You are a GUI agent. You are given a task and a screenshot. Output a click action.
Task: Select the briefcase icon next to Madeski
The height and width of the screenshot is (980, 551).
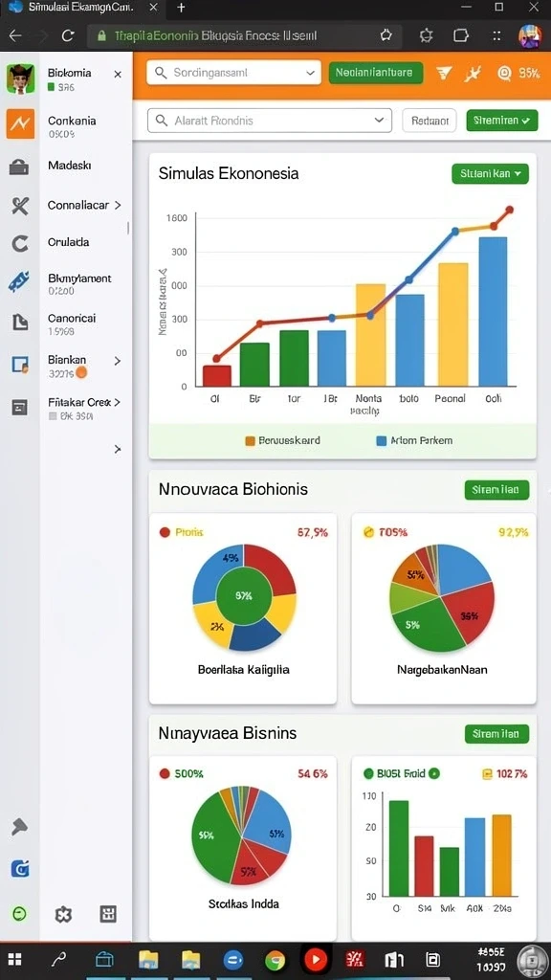[x=19, y=167]
